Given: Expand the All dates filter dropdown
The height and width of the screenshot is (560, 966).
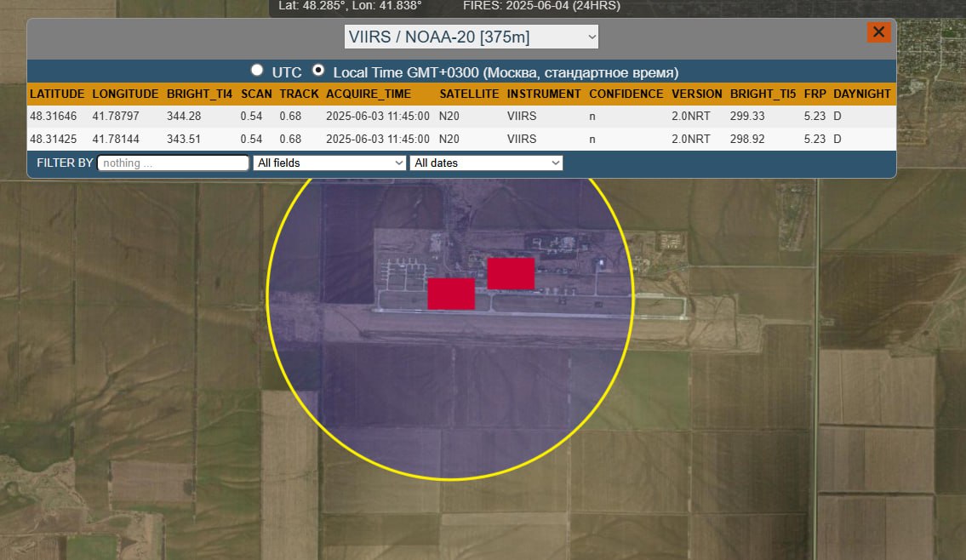Looking at the screenshot, I should 486,163.
